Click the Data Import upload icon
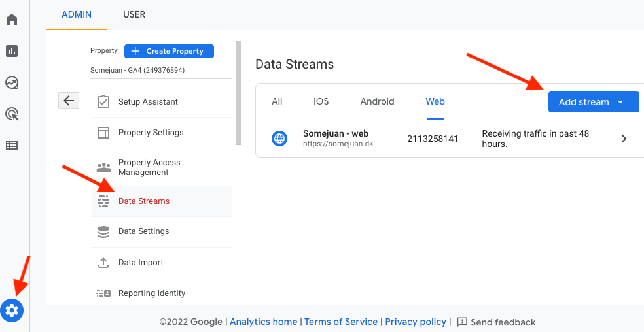Screen dimensions: 644x332 point(103,263)
